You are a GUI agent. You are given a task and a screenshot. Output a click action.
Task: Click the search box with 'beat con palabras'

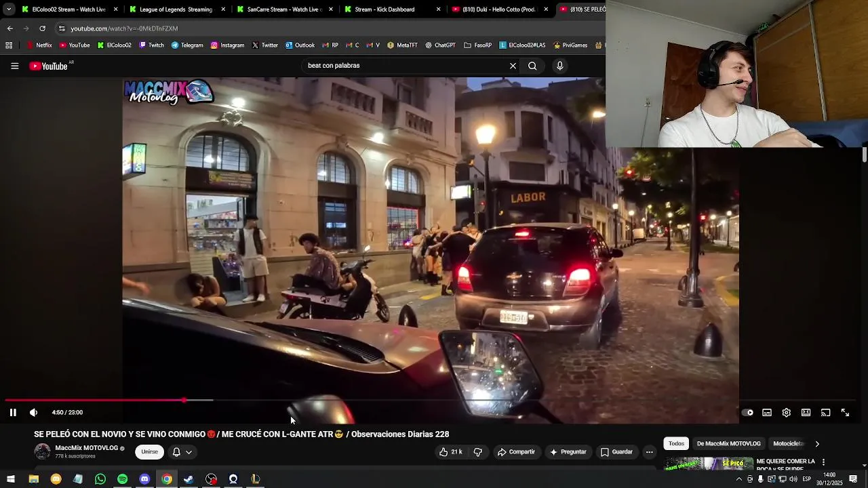point(403,66)
